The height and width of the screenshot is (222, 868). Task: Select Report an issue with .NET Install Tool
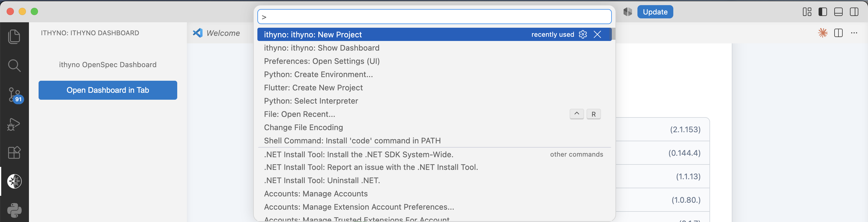pyautogui.click(x=434, y=167)
